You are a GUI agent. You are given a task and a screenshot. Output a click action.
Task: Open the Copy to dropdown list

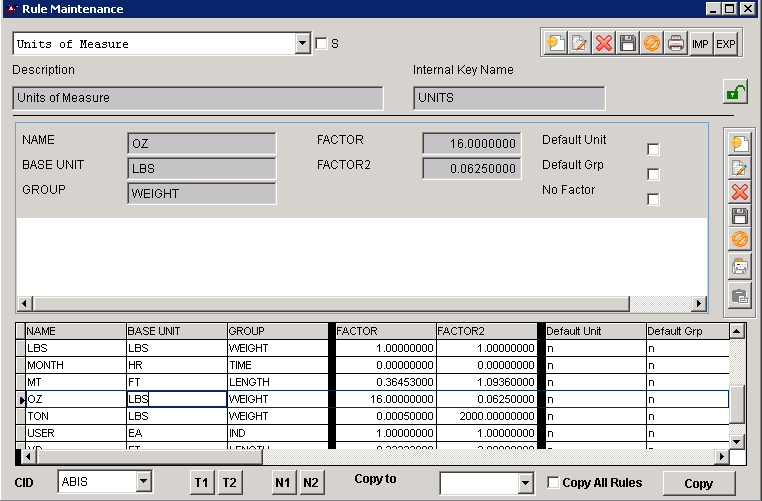tap(526, 484)
